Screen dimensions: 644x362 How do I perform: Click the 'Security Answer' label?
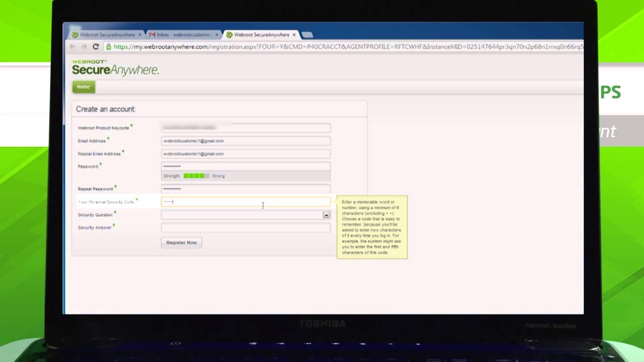[x=95, y=228]
